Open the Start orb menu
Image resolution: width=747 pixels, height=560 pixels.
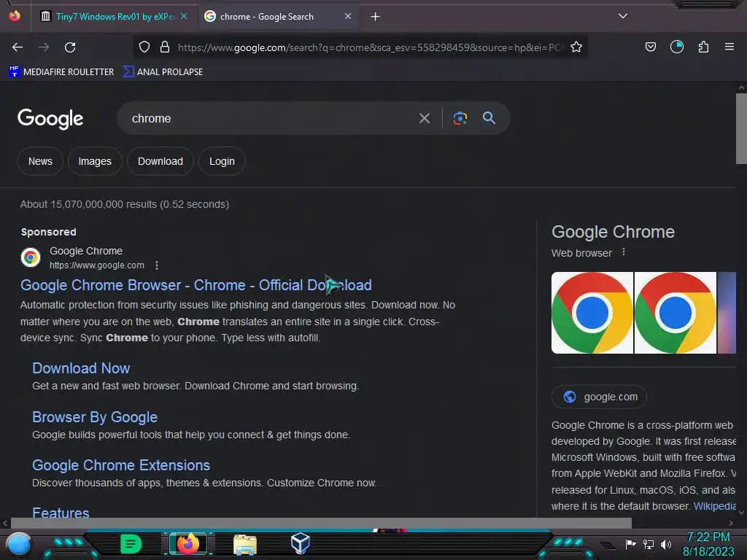click(x=19, y=545)
